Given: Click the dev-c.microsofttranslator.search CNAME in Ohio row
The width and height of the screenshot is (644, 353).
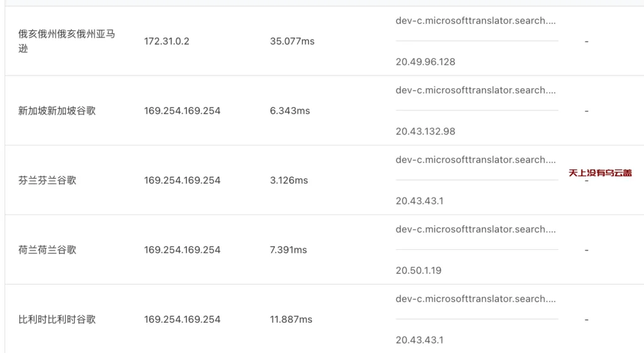Looking at the screenshot, I should [x=475, y=21].
